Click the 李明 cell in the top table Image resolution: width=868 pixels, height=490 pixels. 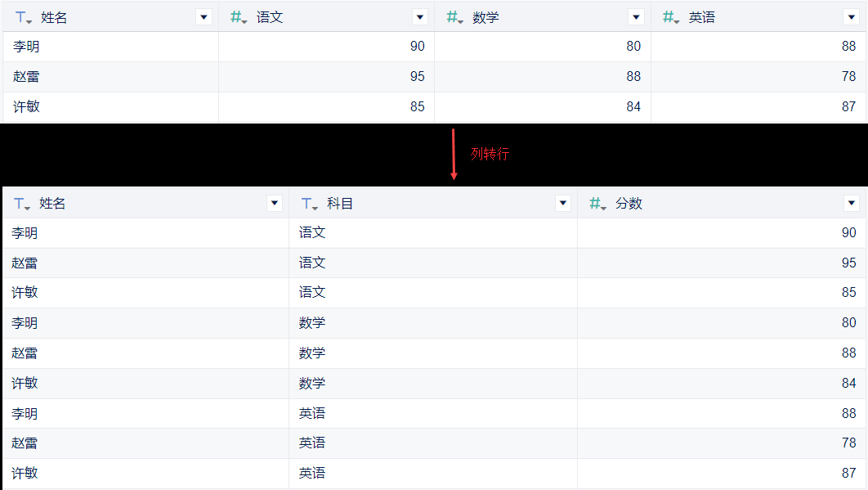click(x=26, y=47)
